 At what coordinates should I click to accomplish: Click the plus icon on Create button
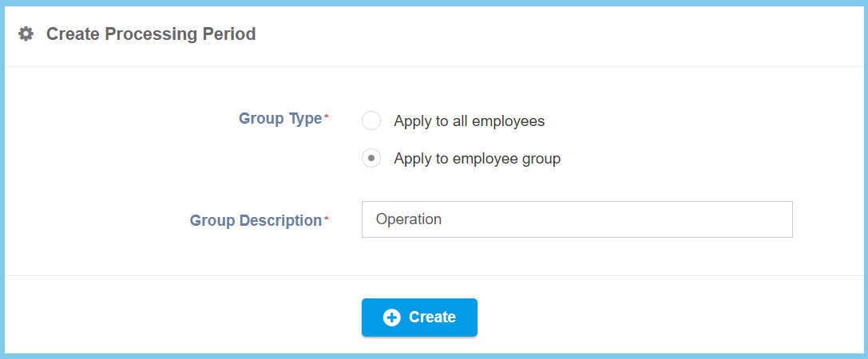coord(391,318)
